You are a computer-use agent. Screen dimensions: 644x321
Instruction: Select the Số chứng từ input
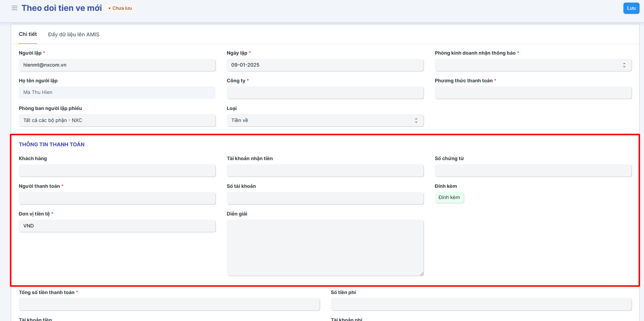533,171
